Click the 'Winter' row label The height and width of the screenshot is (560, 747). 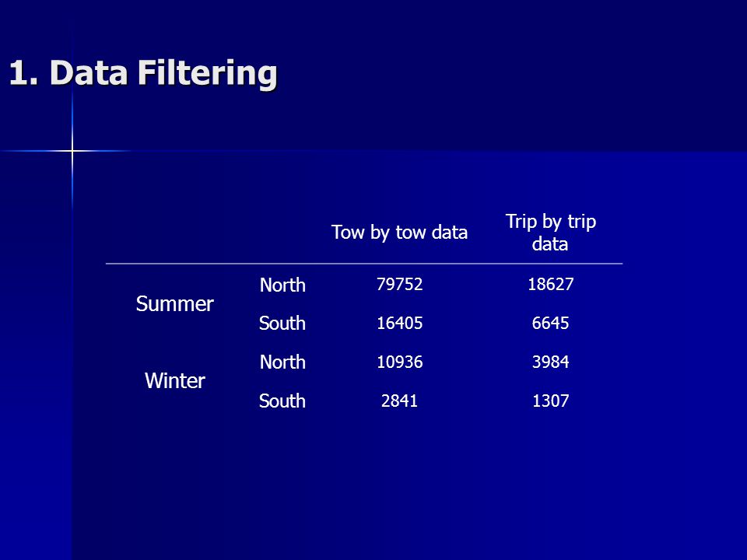tap(175, 380)
